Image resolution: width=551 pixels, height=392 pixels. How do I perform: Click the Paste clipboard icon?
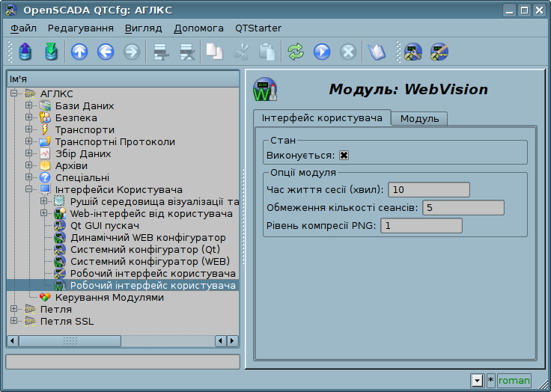(x=267, y=52)
